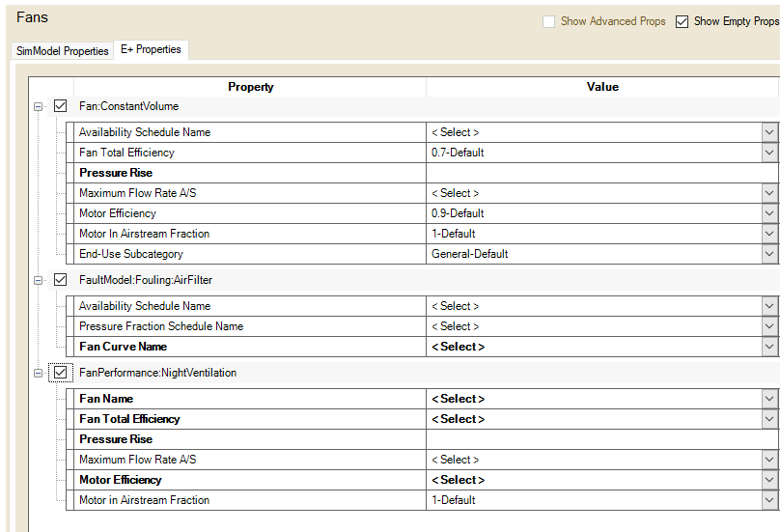Viewport: 780px width, 532px height.
Task: Click the 'End-Use Subcategory' property label
Action: (x=131, y=254)
